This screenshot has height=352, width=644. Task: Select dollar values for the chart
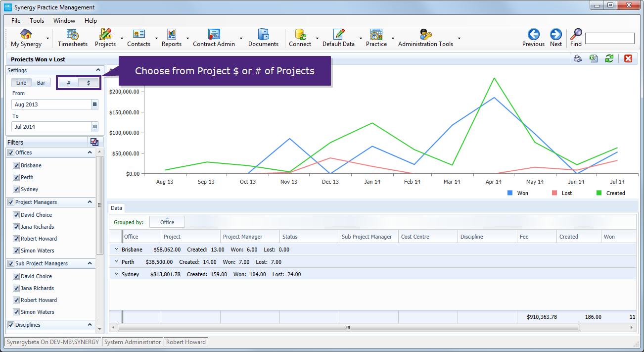88,82
